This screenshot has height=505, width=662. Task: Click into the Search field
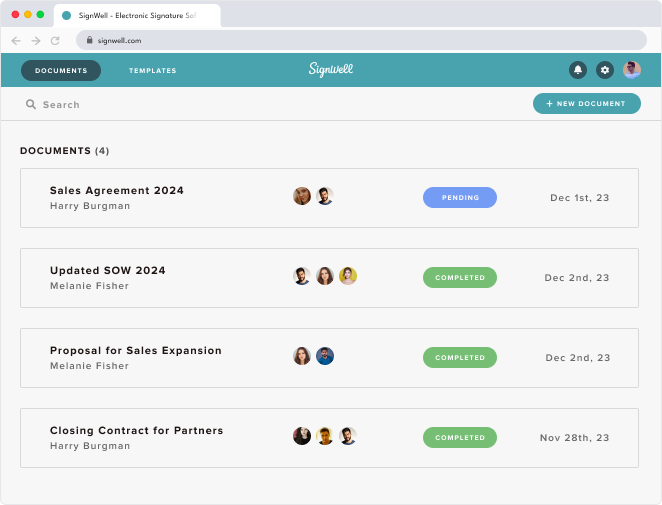point(150,104)
